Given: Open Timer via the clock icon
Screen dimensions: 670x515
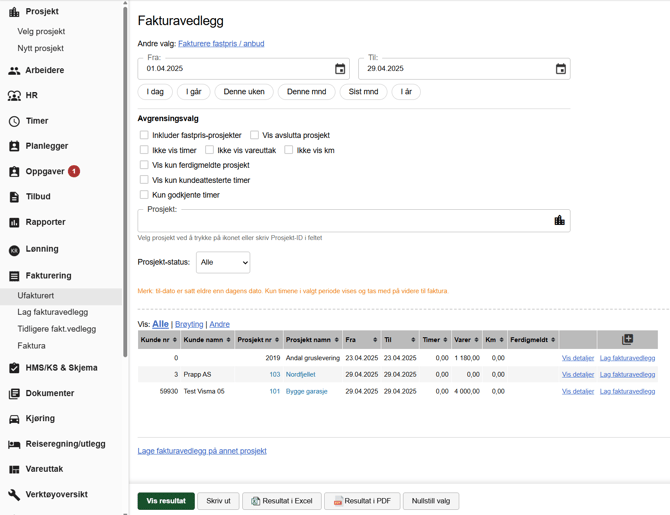Looking at the screenshot, I should pos(14,121).
